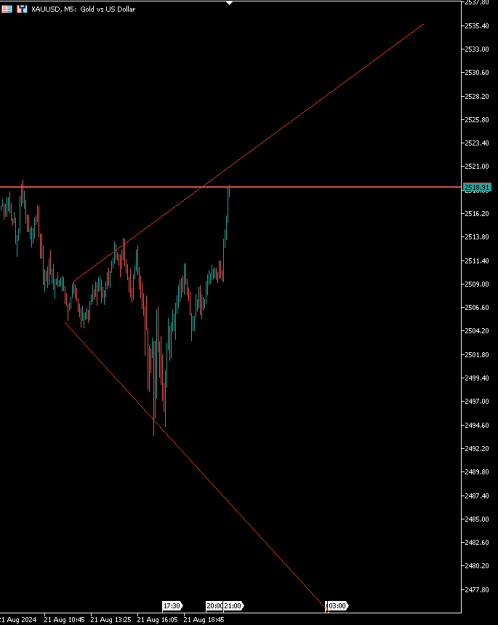This screenshot has height=625, width=498.
Task: Click the 2501.80 price scale label
Action: click(477, 354)
